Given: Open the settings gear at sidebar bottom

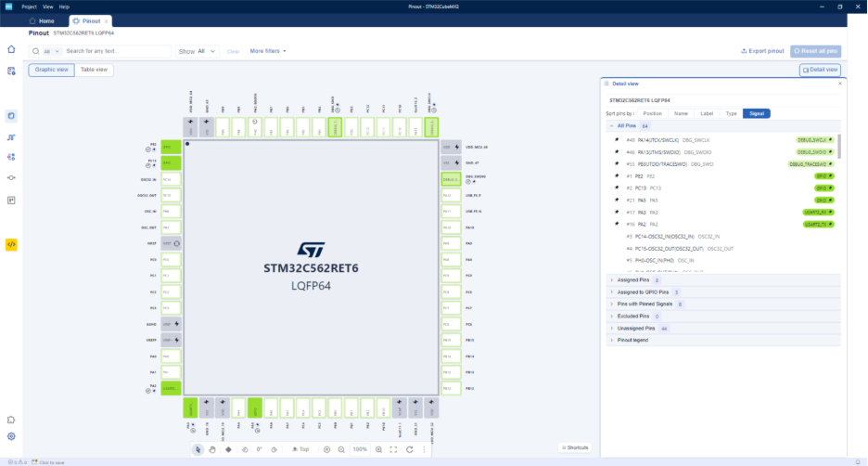Looking at the screenshot, I should click(x=11, y=436).
